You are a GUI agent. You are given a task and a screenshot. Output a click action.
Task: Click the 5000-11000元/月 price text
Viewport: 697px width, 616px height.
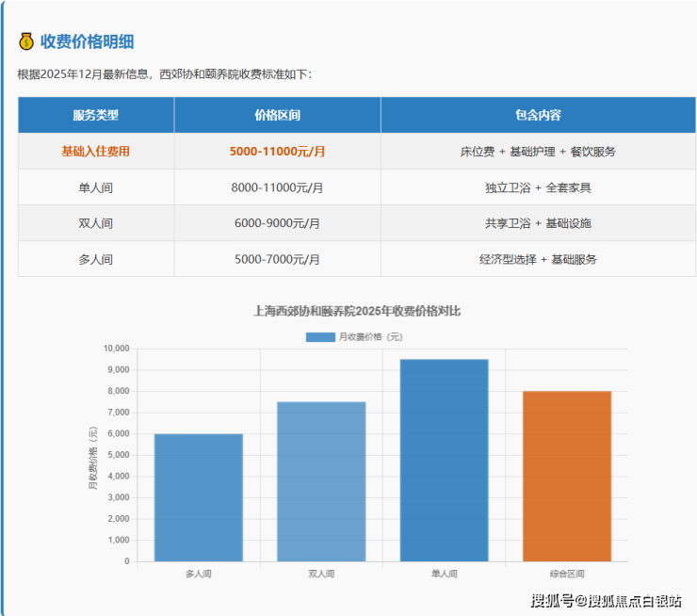click(x=277, y=151)
